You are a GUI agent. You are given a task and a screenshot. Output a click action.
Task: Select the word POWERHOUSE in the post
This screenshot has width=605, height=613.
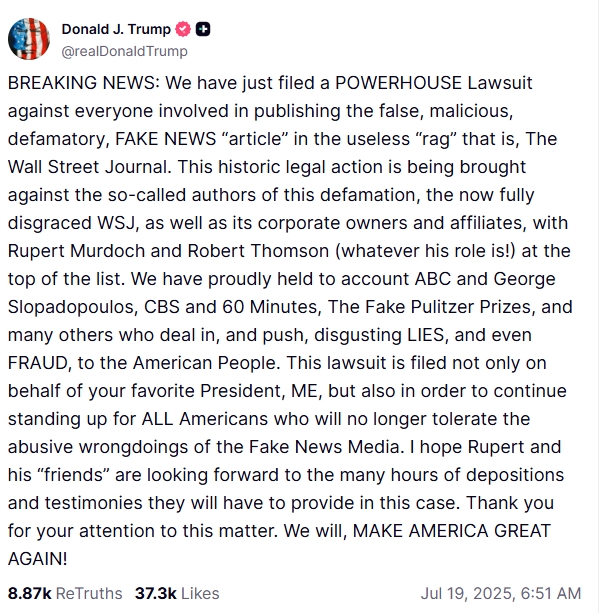pos(399,83)
